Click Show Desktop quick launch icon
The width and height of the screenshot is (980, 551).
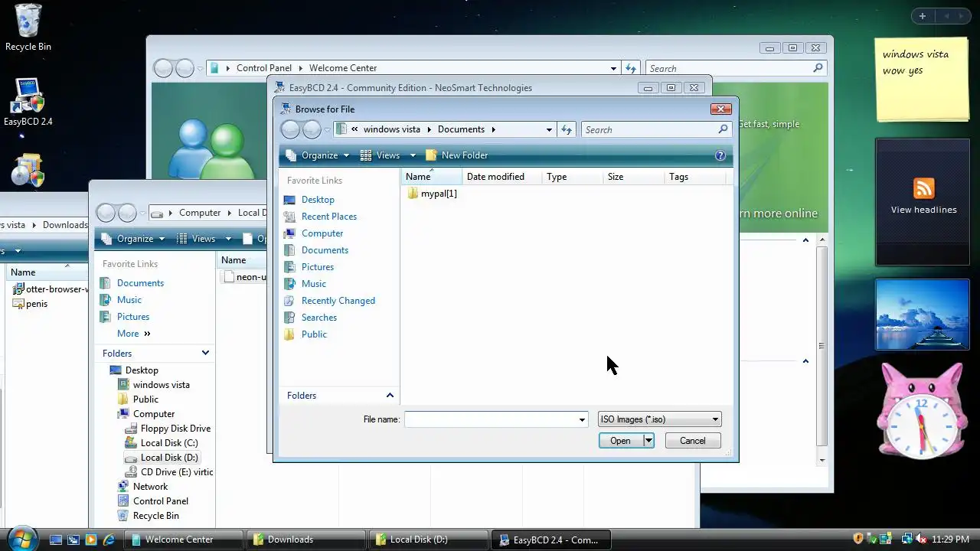click(56, 540)
